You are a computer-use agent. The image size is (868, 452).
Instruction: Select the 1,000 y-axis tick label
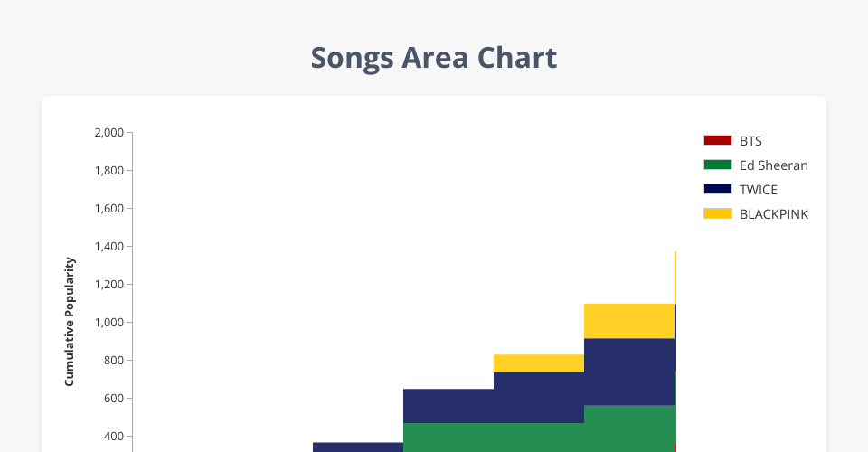click(108, 323)
